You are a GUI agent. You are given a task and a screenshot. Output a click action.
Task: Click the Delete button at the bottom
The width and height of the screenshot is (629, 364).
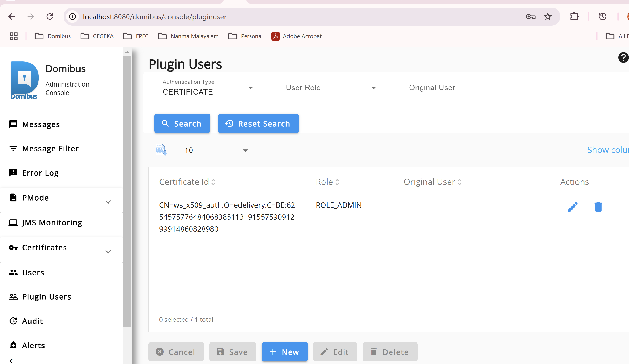(x=390, y=352)
